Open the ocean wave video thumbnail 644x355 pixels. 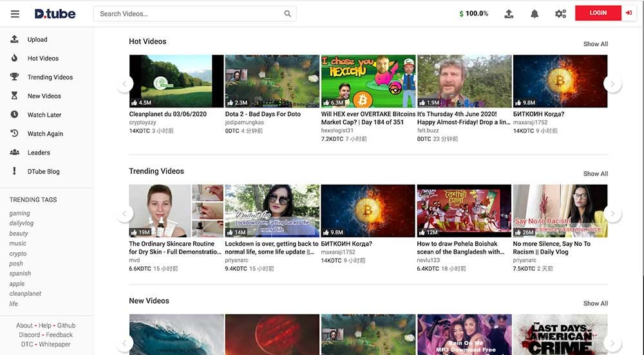pos(176,334)
